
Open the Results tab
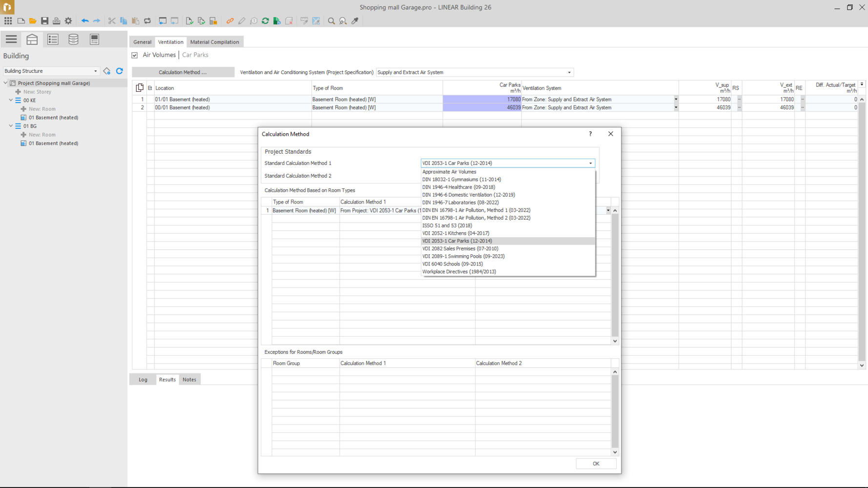click(x=167, y=380)
